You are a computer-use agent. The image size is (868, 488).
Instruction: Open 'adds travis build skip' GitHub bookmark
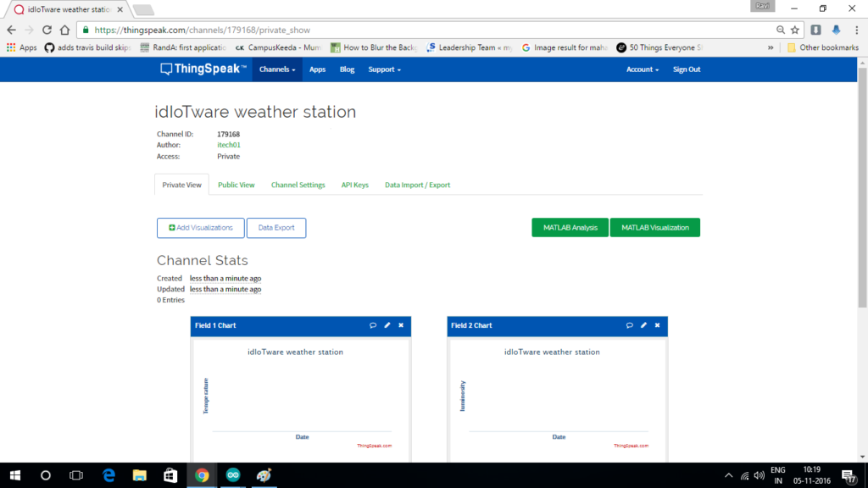87,47
